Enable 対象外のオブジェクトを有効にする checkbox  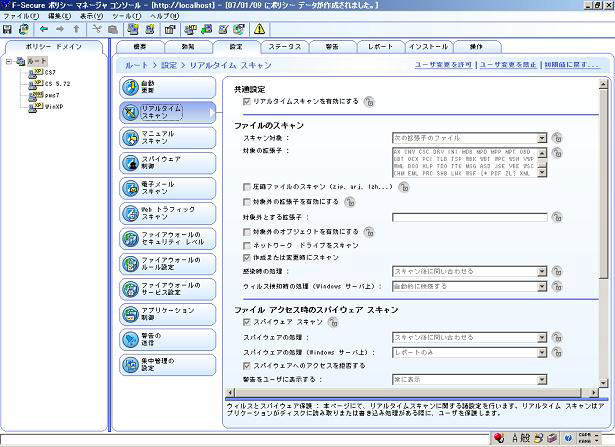pos(247,232)
